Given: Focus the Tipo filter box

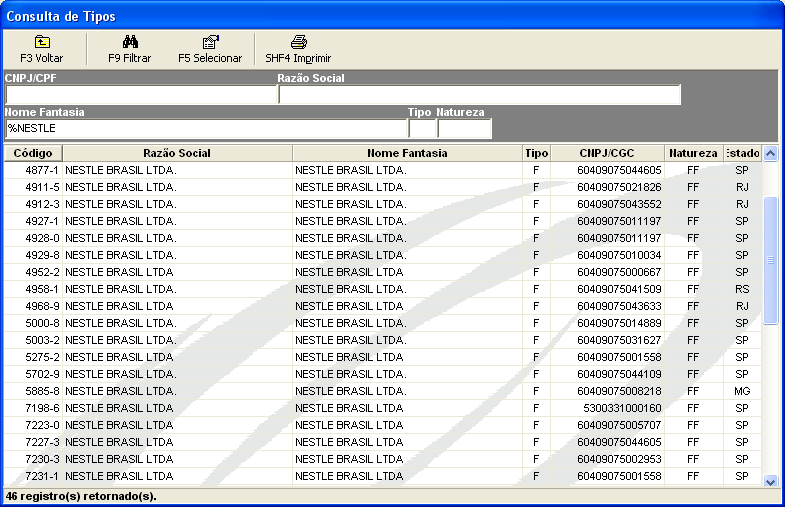Looking at the screenshot, I should pos(423,129).
